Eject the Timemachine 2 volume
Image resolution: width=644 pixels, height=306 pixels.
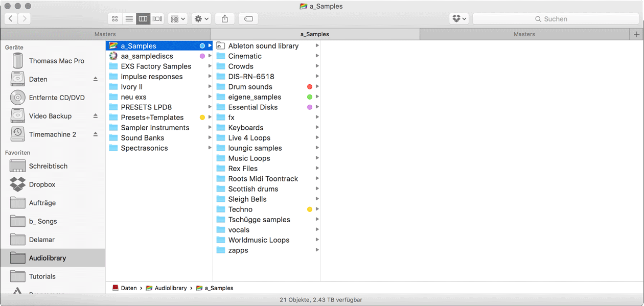coord(96,134)
